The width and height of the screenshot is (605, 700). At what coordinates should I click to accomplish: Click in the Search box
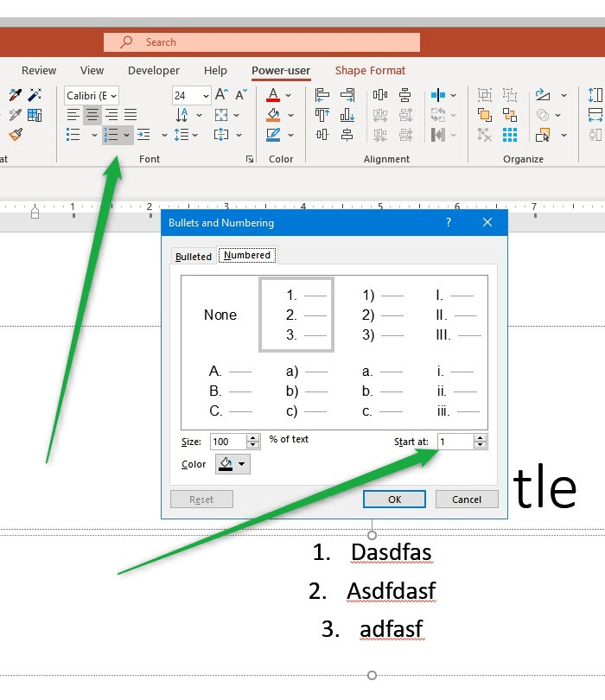pos(262,42)
